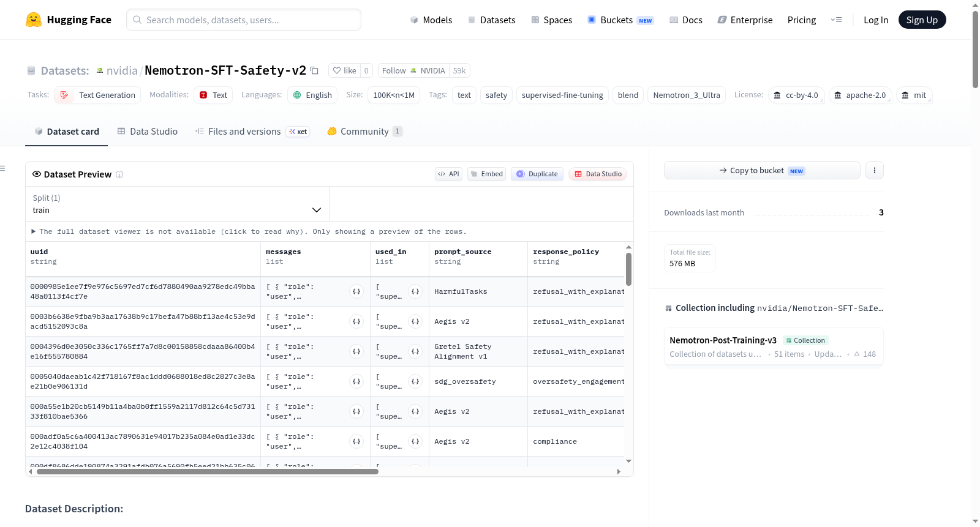Open the three-dot options menu beside Copy to bucket
The width and height of the screenshot is (980, 527).
point(875,170)
